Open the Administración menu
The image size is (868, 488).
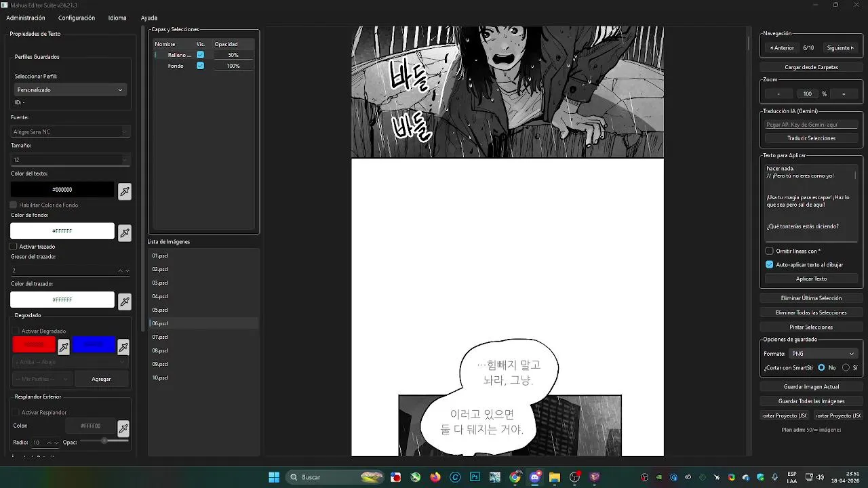coord(26,18)
